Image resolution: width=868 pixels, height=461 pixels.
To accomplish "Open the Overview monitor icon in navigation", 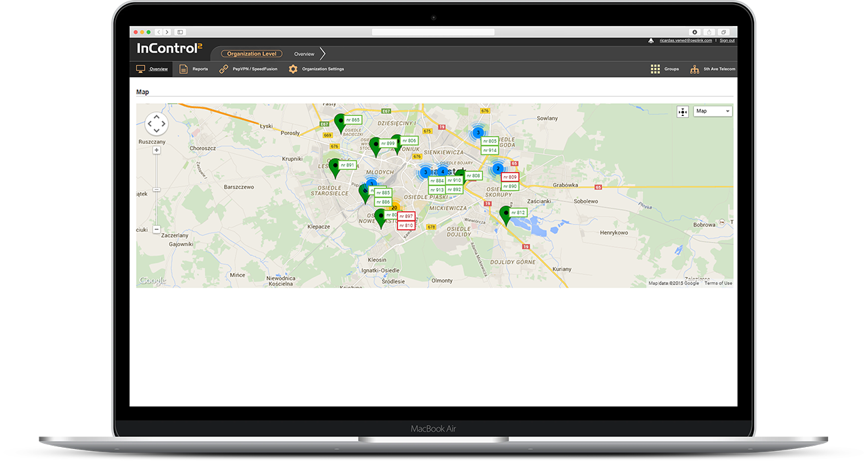I will pos(141,69).
